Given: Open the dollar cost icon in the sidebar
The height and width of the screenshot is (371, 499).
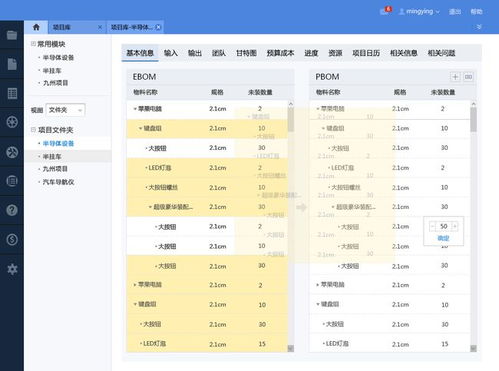Looking at the screenshot, I should pyautogui.click(x=12, y=239).
